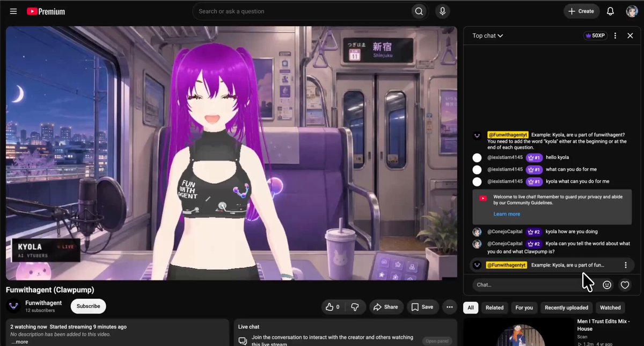
Task: Save the video to a playlist
Action: point(422,307)
